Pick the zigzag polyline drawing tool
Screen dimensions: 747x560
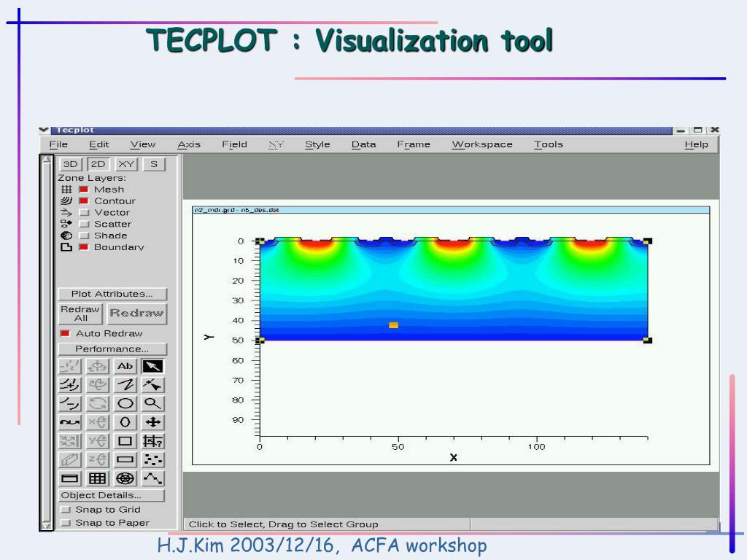coord(125,385)
